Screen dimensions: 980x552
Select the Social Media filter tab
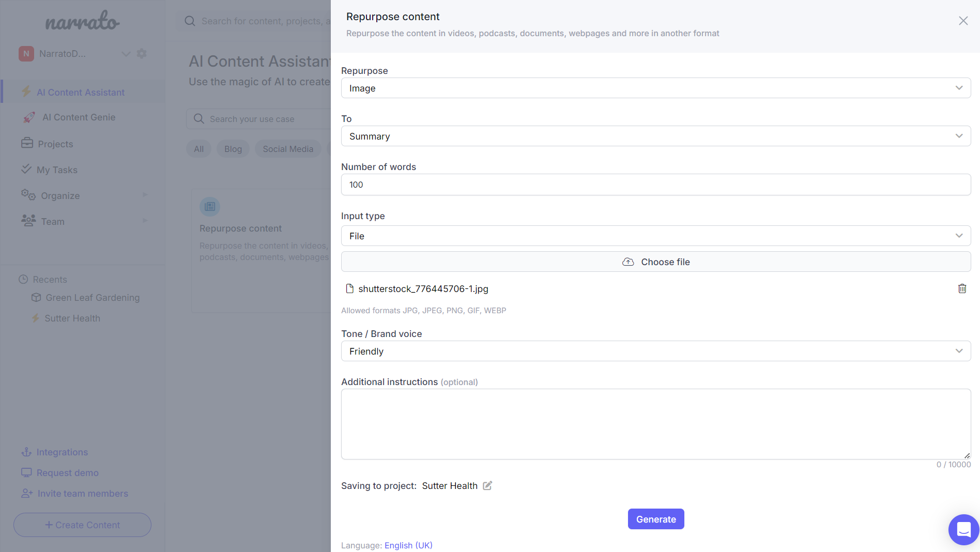coord(288,149)
